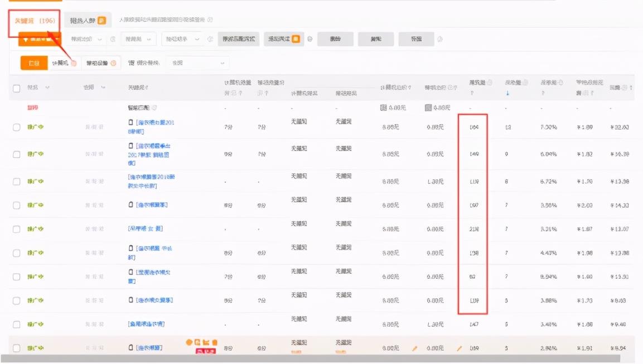
Task: Tick the checkbox of the third keyword row
Action: pos(16,181)
